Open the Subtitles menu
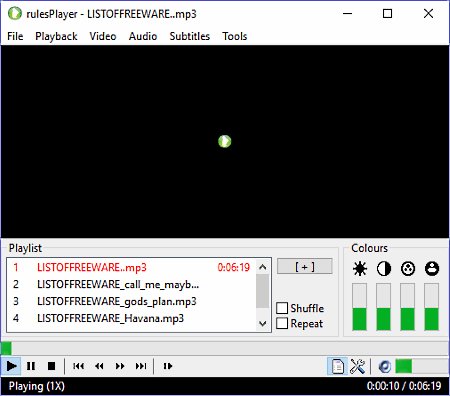The width and height of the screenshot is (450, 396). click(190, 36)
